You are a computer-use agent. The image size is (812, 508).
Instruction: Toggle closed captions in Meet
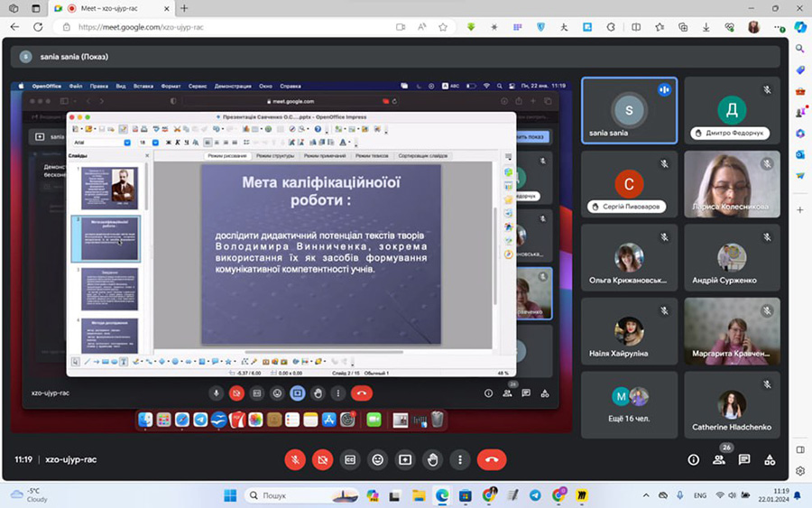(x=350, y=459)
